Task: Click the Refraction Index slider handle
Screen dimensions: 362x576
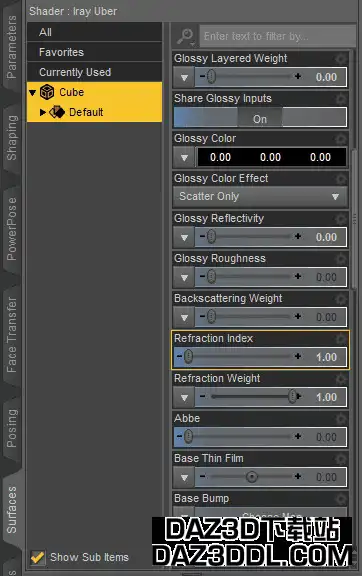Action: (188, 356)
